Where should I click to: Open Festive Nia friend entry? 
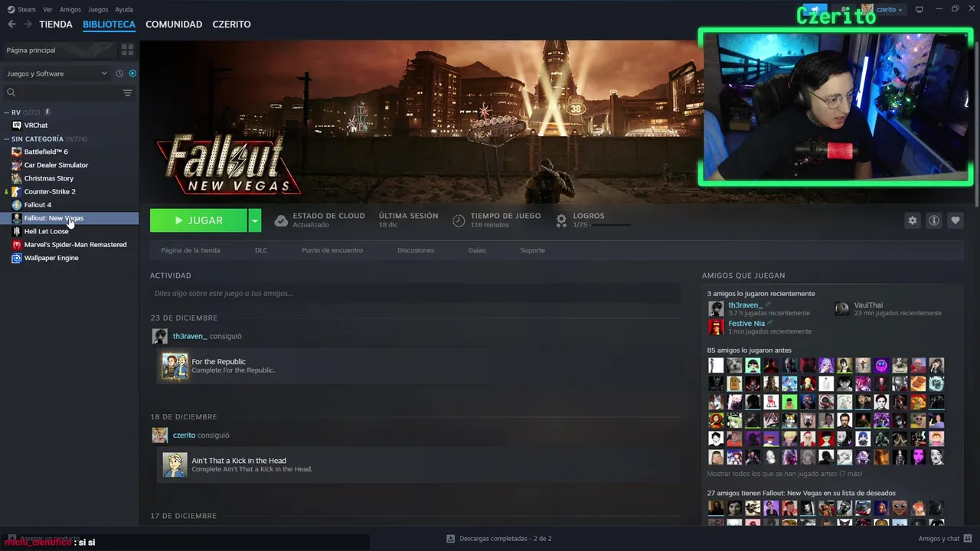coord(746,324)
